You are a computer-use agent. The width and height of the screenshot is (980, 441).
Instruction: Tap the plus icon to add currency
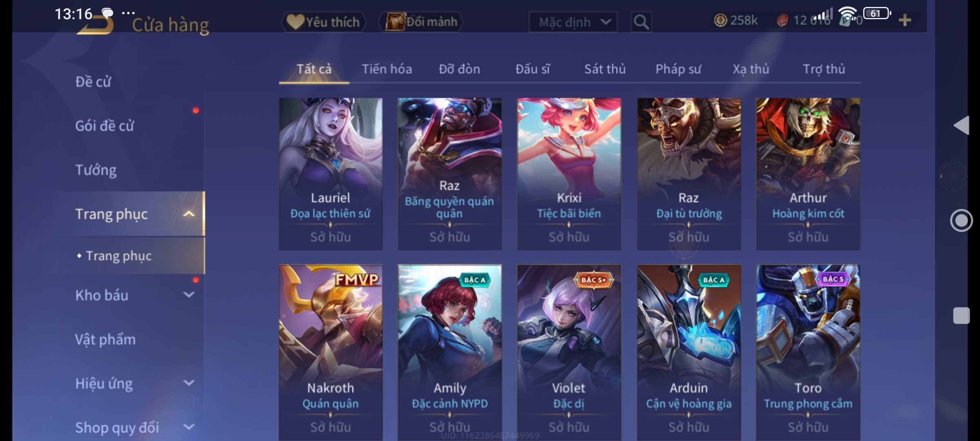(905, 20)
